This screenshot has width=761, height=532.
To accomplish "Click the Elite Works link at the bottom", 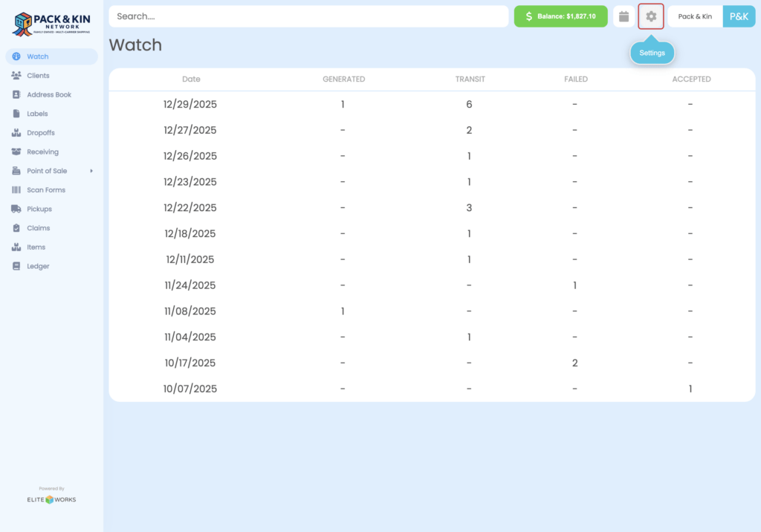I will 51,499.
